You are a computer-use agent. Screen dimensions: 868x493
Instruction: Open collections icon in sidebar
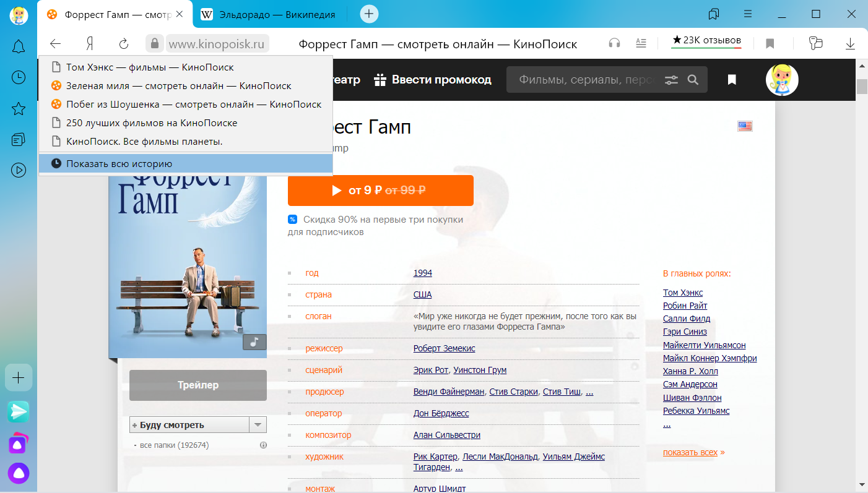pos(19,139)
